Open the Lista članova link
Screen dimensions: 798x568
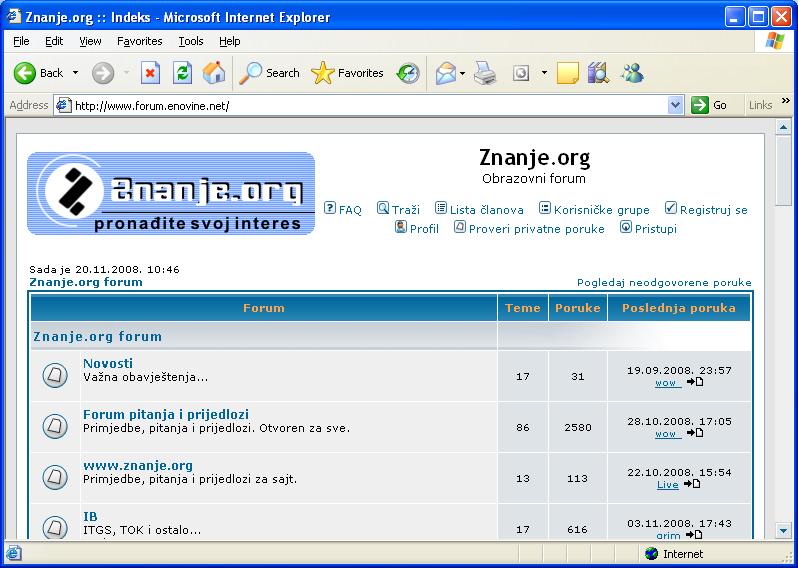[487, 210]
